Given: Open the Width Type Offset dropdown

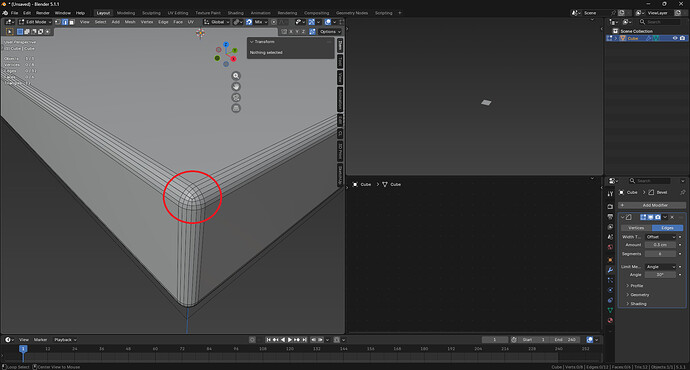Looking at the screenshot, I should 660,237.
